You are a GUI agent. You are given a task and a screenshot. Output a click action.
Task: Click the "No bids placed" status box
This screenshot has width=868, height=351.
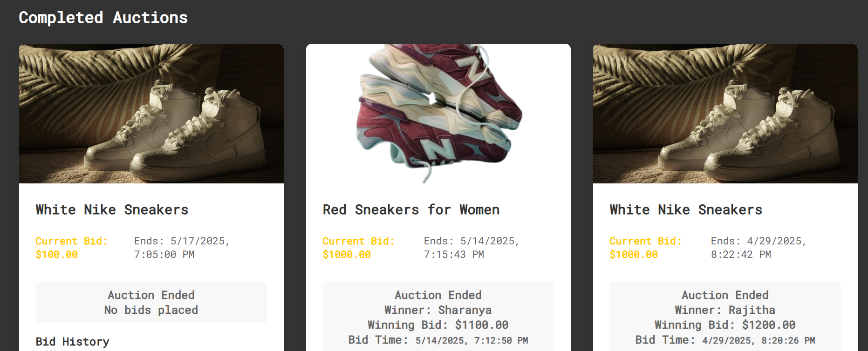[151, 303]
